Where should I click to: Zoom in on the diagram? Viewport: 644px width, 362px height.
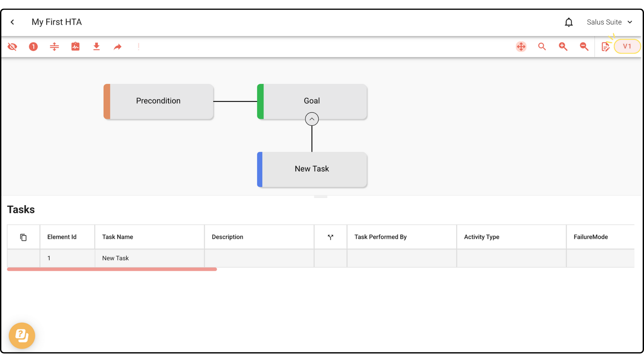click(x=563, y=47)
